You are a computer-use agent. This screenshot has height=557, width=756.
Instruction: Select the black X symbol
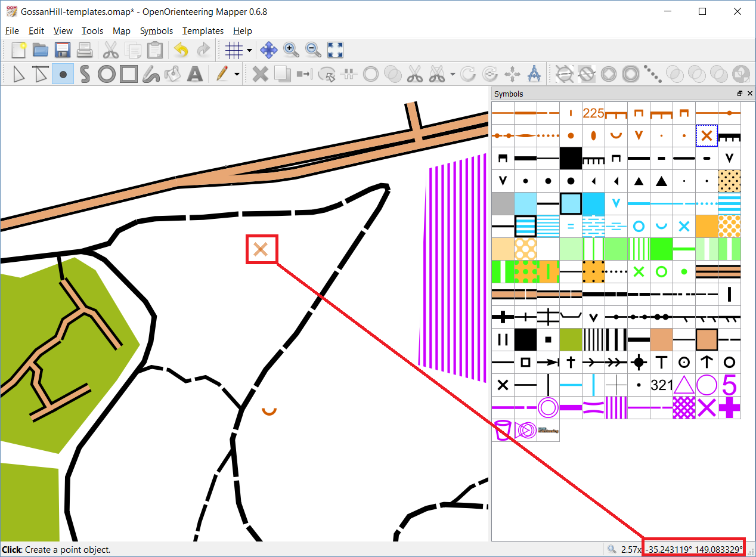coord(503,385)
